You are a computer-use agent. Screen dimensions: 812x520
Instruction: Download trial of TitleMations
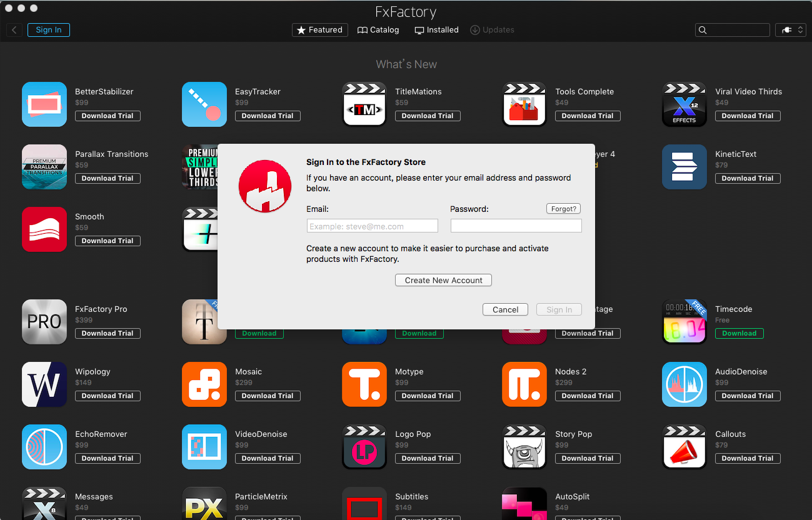428,116
